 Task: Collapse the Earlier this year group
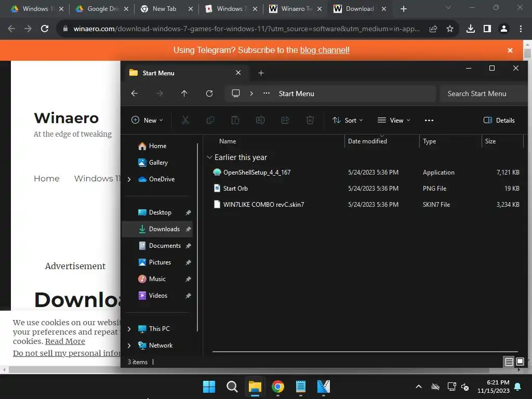pyautogui.click(x=210, y=157)
